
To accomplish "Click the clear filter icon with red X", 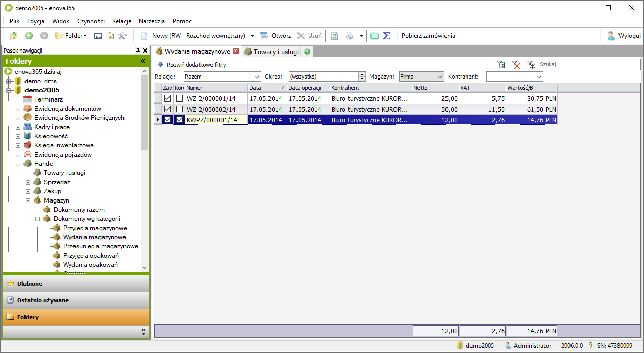I will pos(516,65).
